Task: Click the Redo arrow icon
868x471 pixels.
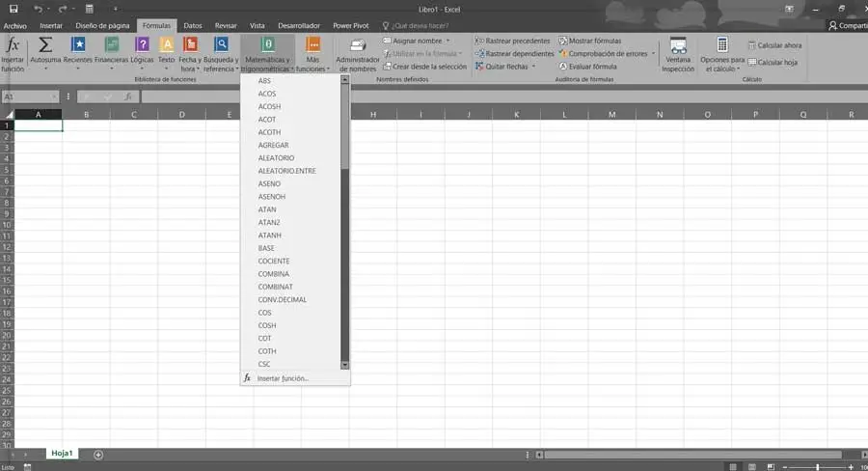Action: point(63,9)
